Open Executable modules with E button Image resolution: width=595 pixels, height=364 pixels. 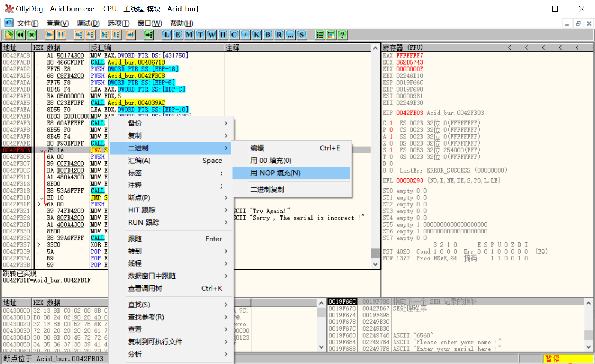178,35
